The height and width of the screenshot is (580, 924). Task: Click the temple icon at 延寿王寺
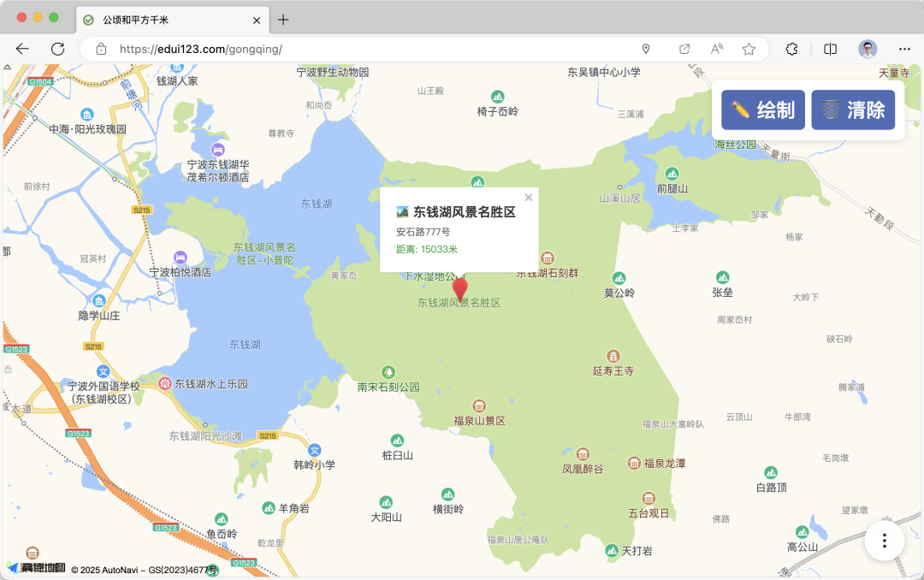[613, 357]
